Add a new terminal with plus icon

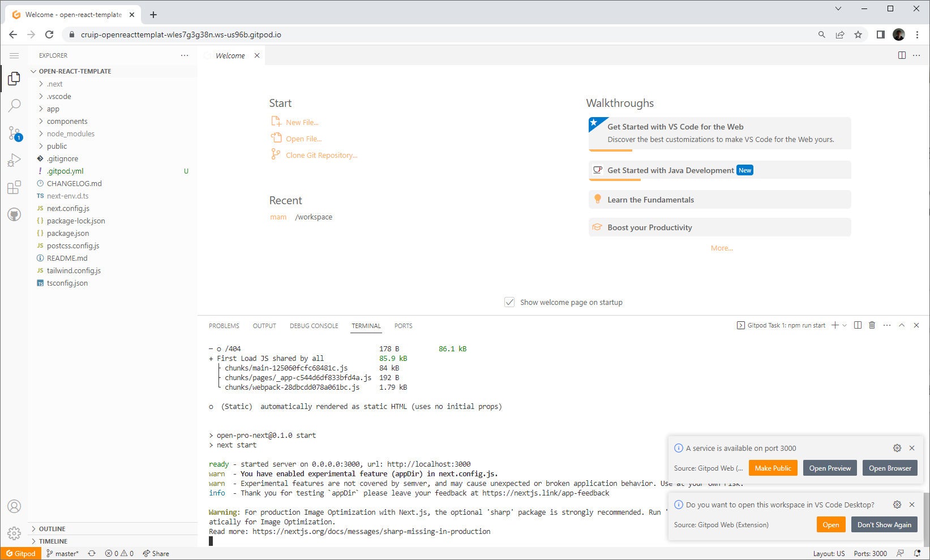point(835,325)
